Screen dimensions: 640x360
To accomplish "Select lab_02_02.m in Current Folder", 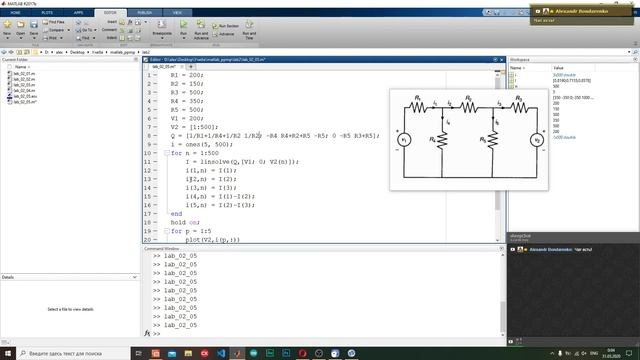I will point(24,79).
